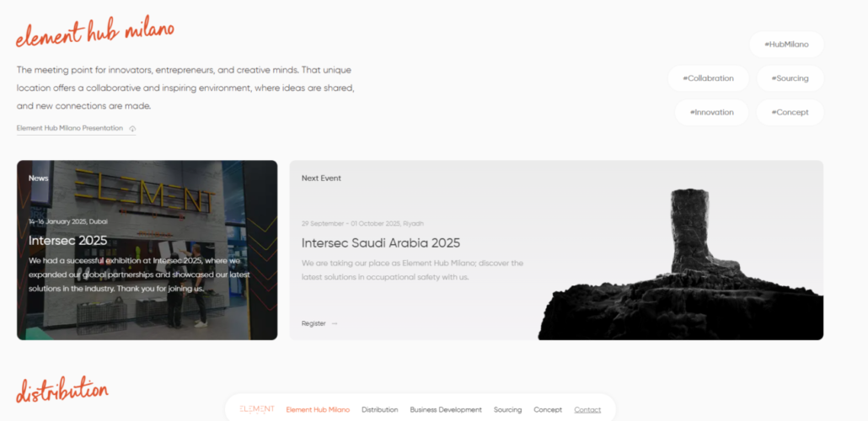
Task: Open Sourcing in the bottom navigation bar
Action: click(x=507, y=410)
